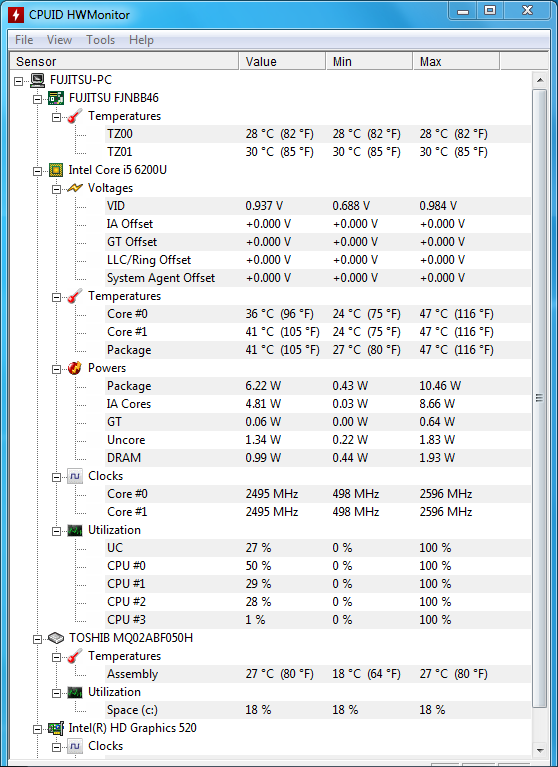Click the Intel HD Graphics 520 card icon
The image size is (558, 767).
[x=56, y=728]
